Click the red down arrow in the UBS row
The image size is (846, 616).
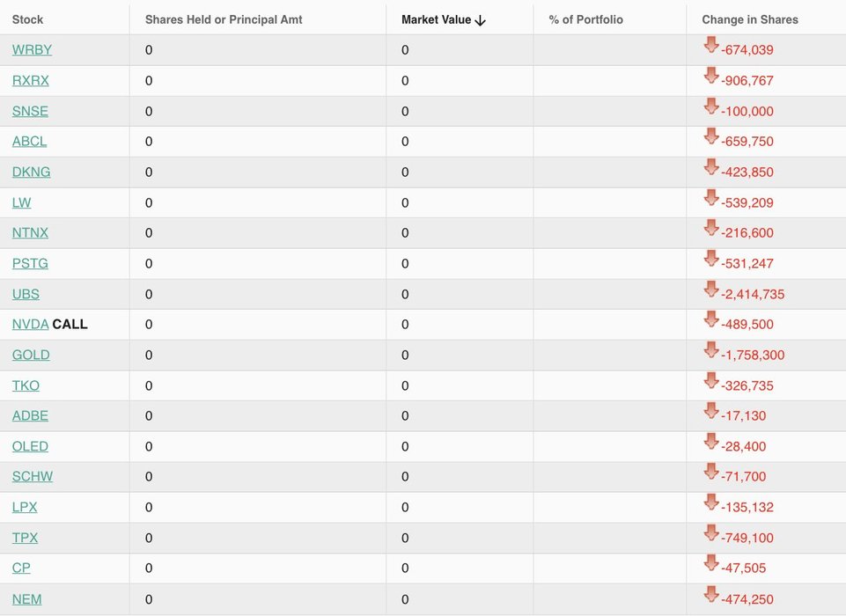[x=711, y=290]
